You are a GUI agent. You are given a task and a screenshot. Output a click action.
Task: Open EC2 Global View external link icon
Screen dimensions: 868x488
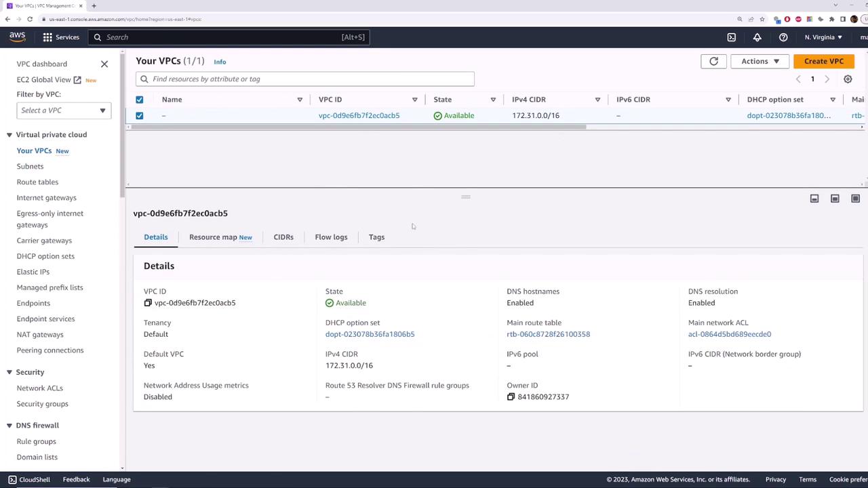tap(77, 80)
